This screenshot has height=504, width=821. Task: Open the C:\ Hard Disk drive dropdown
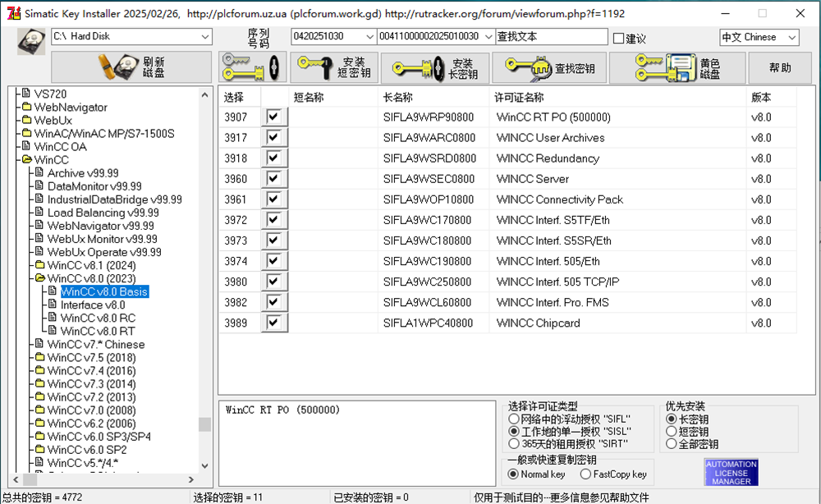click(x=204, y=37)
